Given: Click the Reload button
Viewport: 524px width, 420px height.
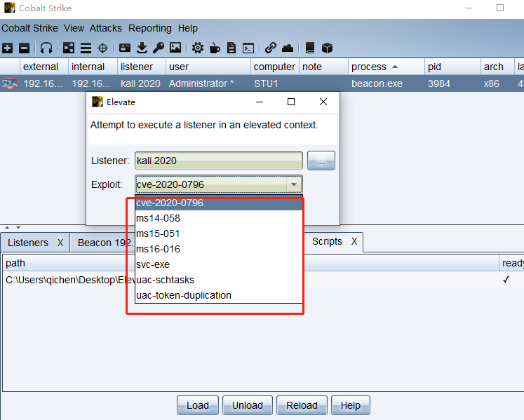Looking at the screenshot, I should pos(302,405).
